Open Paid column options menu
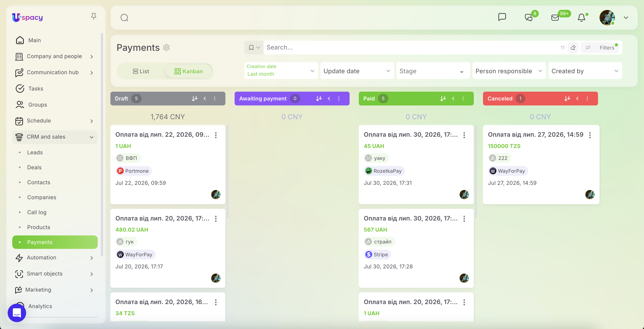 click(463, 99)
